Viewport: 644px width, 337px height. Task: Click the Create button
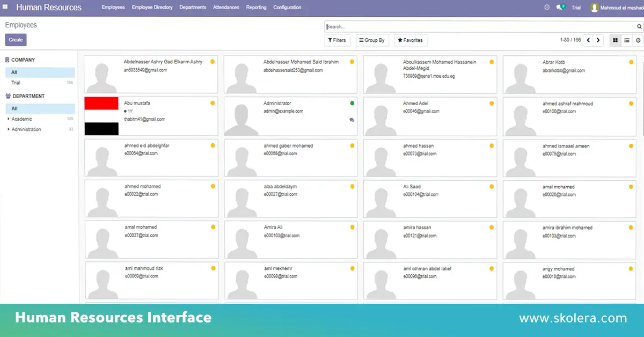16,40
